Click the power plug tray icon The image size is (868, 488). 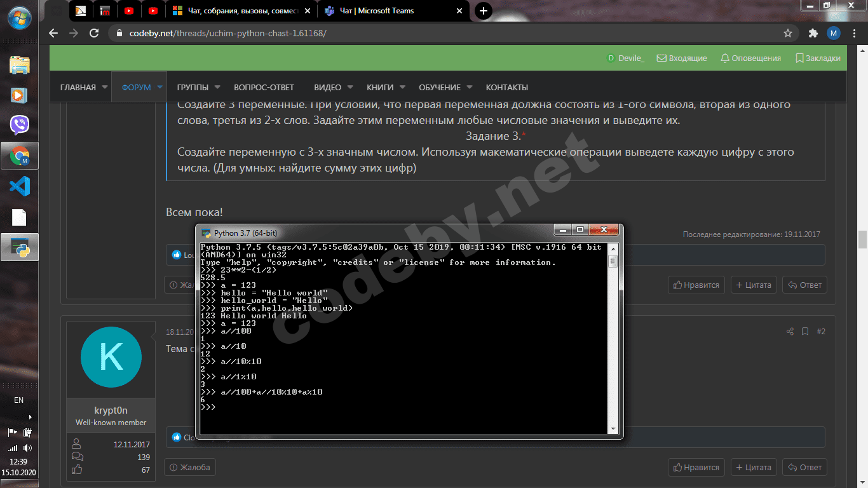click(27, 433)
